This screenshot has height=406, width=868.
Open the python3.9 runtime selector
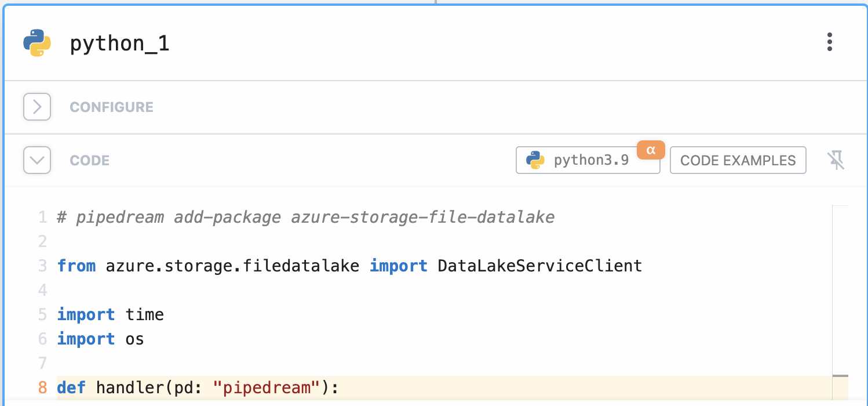[588, 160]
